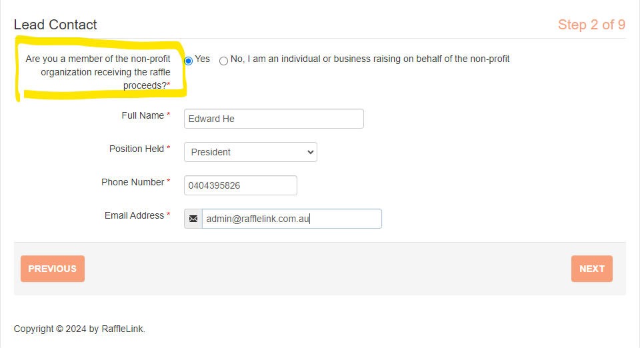
Task: Click the envelope icon beside the email field
Action: pos(193,219)
